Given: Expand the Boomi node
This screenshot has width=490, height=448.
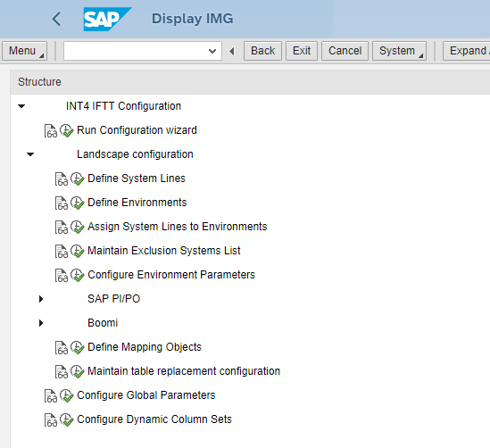Looking at the screenshot, I should pos(41,323).
